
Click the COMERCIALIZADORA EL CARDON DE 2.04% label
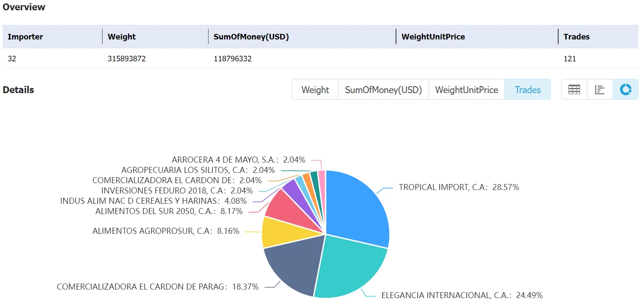pos(177,180)
